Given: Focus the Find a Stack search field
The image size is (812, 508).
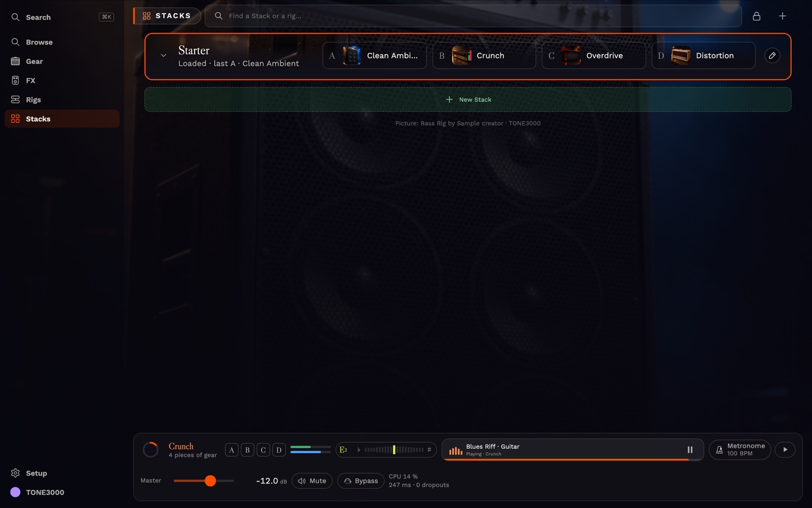Looking at the screenshot, I should (x=473, y=16).
